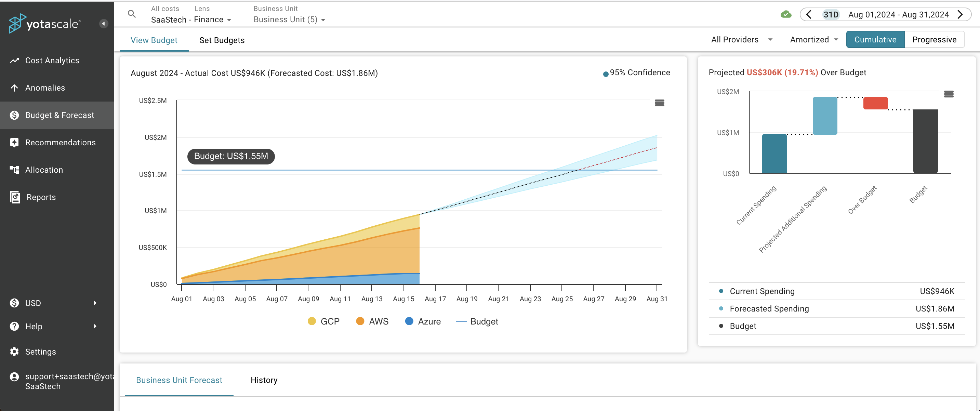Click the Aug 01,2024 - Aug 31,2024 date text
The image size is (980, 411).
[899, 14]
